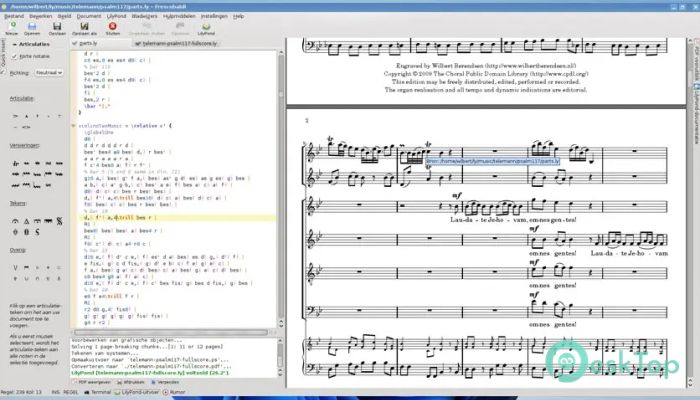Open the Instellingen menu
Viewport: 700px width, 400px height.
(x=214, y=16)
